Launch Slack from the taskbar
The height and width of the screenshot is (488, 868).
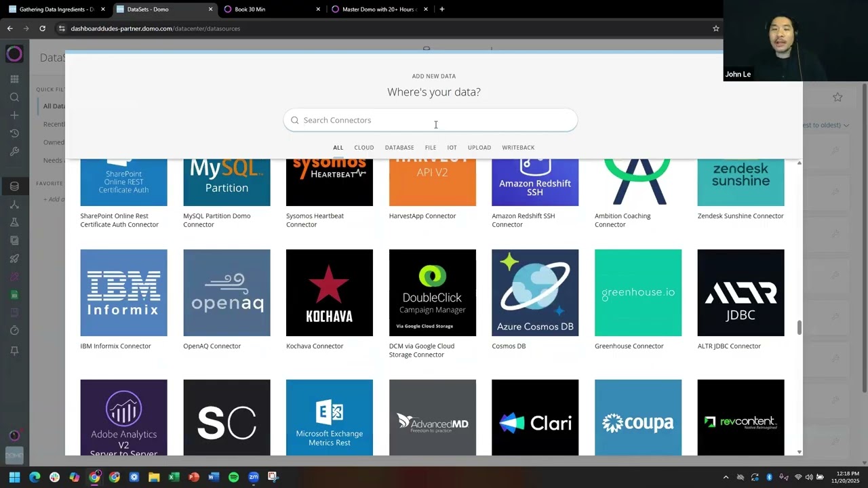tap(55, 477)
